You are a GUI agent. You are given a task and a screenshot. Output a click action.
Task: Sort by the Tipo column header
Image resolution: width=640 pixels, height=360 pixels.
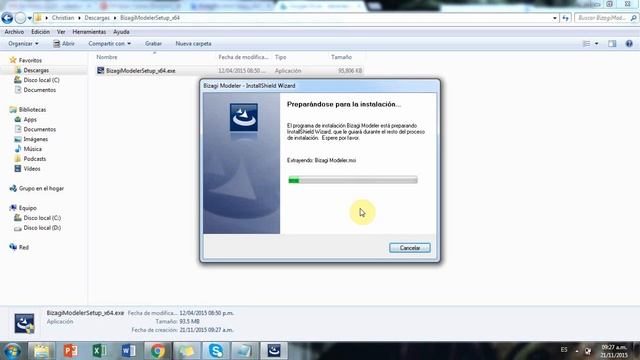coord(280,57)
